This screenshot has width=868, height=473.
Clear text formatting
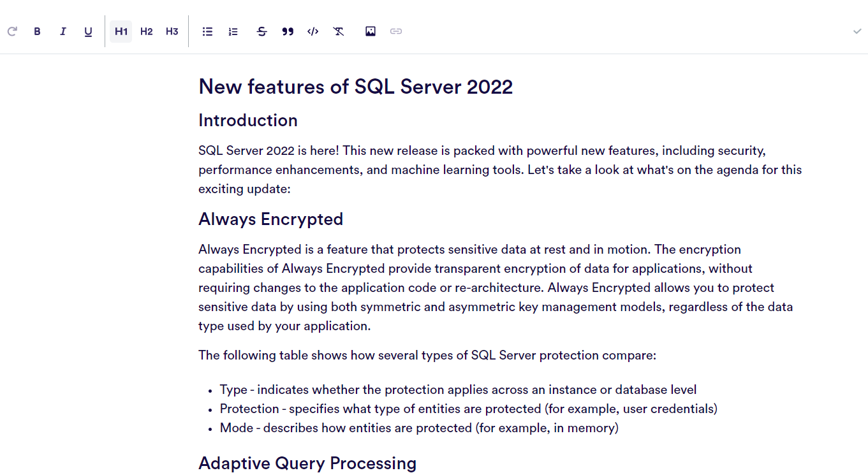339,31
